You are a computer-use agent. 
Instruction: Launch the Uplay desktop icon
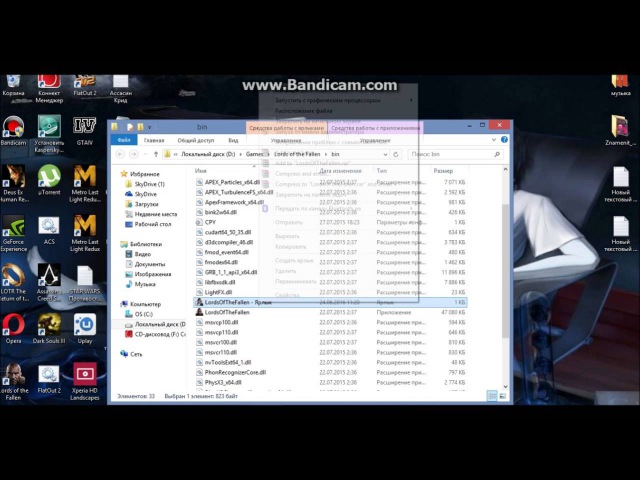tap(84, 329)
